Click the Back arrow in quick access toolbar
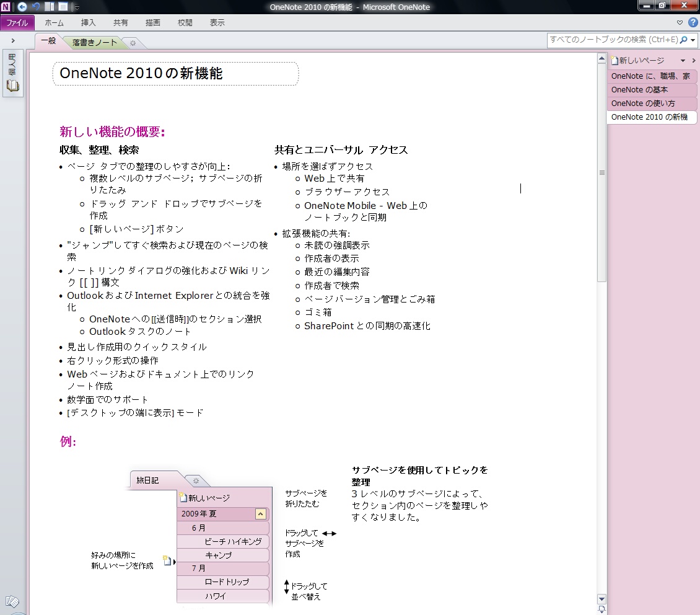 (22, 7)
